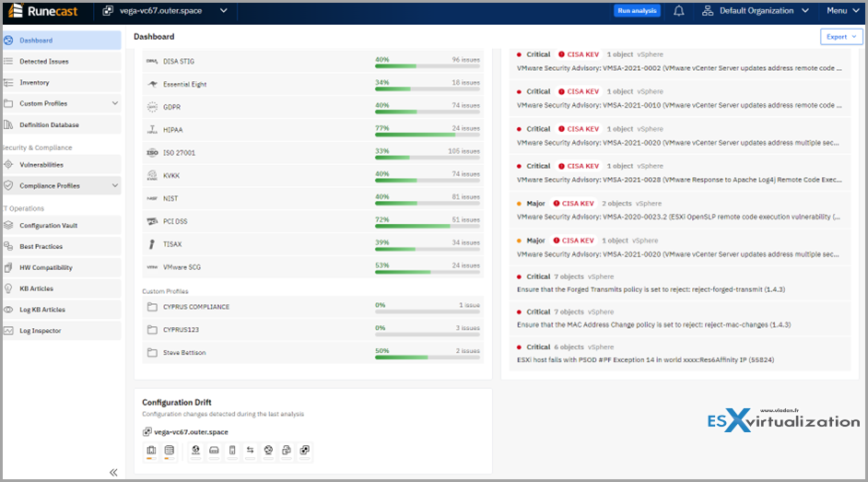Image resolution: width=868 pixels, height=482 pixels.
Task: Open ESXi PSOD Exception 14 issue
Action: click(x=680, y=354)
